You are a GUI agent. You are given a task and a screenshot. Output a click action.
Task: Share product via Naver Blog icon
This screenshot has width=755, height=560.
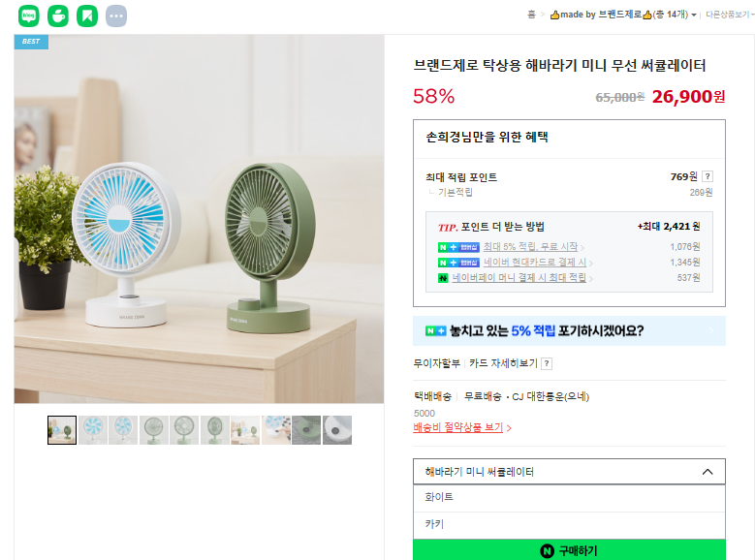point(29,16)
